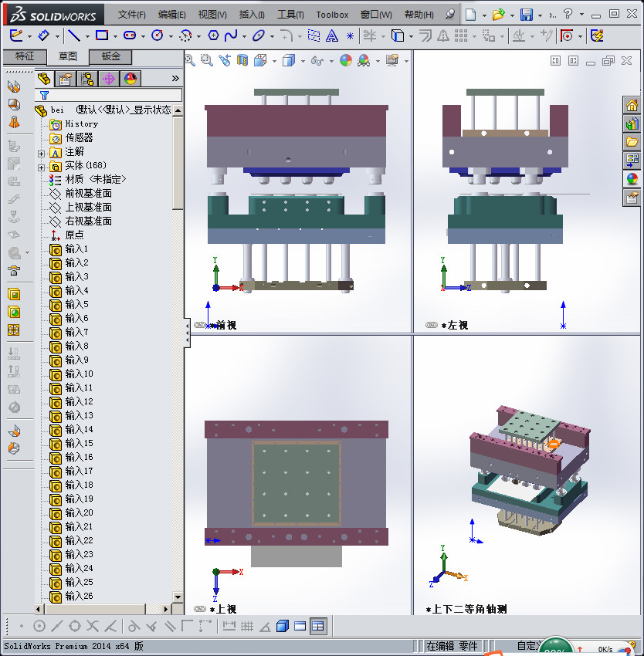Open the ConfigurationManager tab
The width and height of the screenshot is (644, 656).
(87, 79)
